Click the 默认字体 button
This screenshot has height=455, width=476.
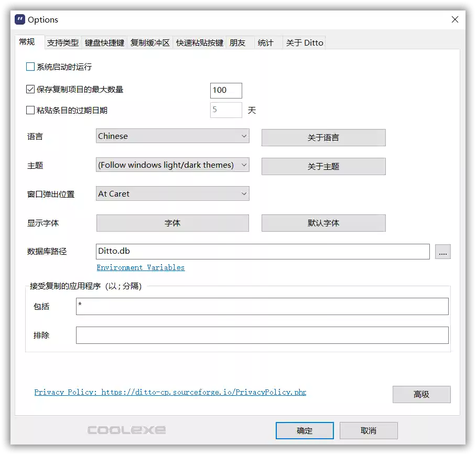click(323, 223)
